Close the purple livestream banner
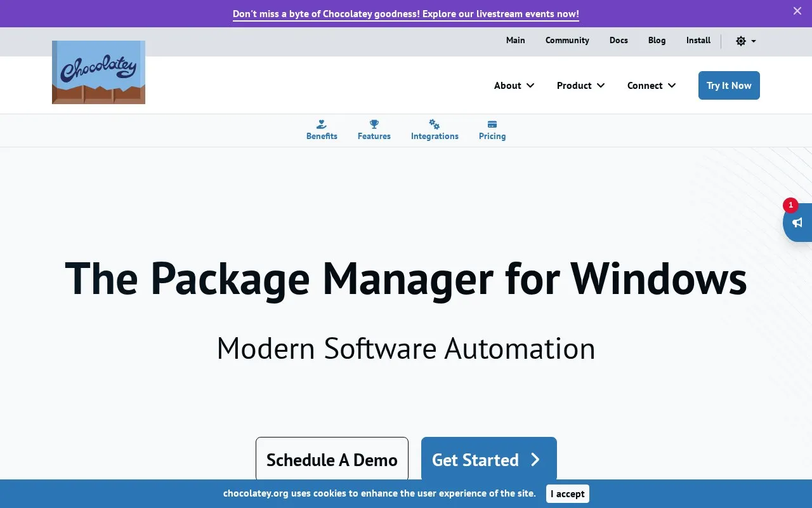 [797, 11]
